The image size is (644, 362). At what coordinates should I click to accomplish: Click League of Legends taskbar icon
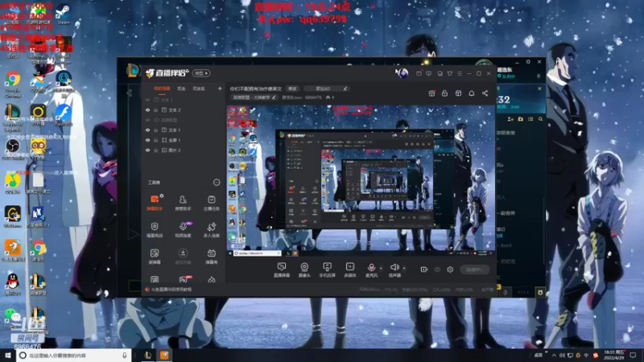[x=148, y=356]
